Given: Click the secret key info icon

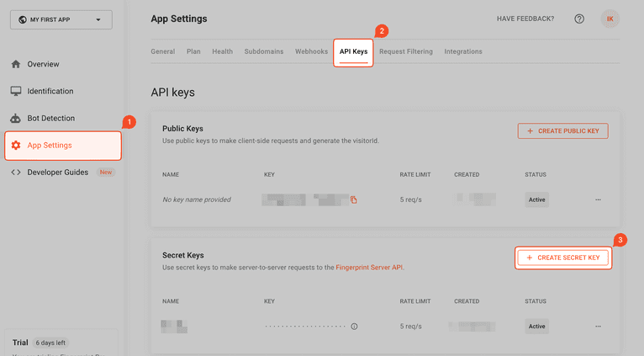Looking at the screenshot, I should [x=354, y=327].
